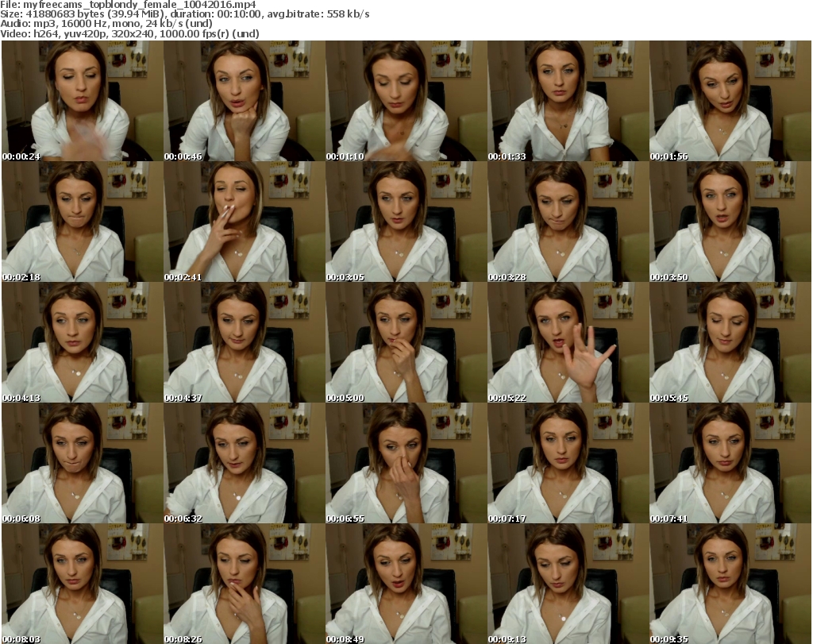Select the final frame at 00:09:35

coord(730,584)
